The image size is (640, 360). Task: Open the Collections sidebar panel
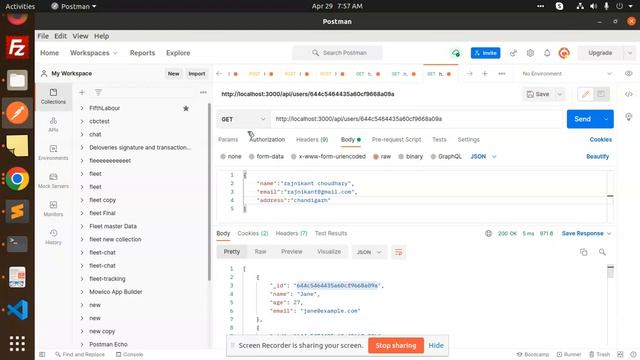tap(53, 96)
